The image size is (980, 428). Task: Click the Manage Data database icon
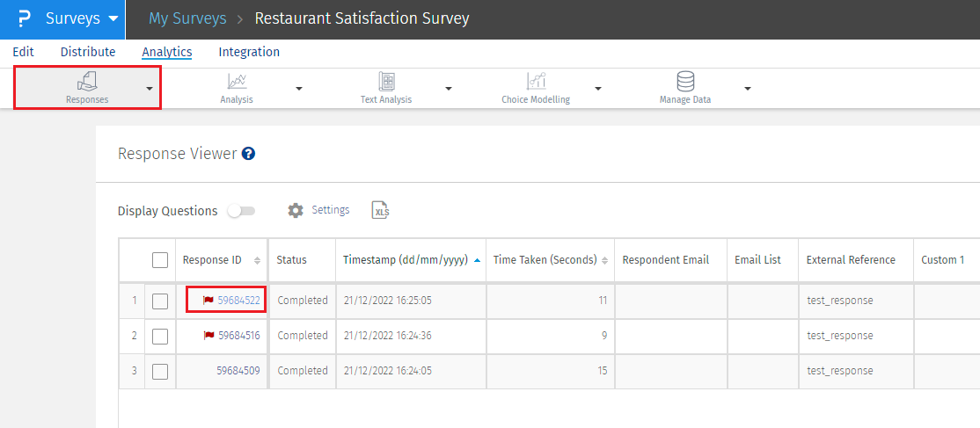[685, 82]
